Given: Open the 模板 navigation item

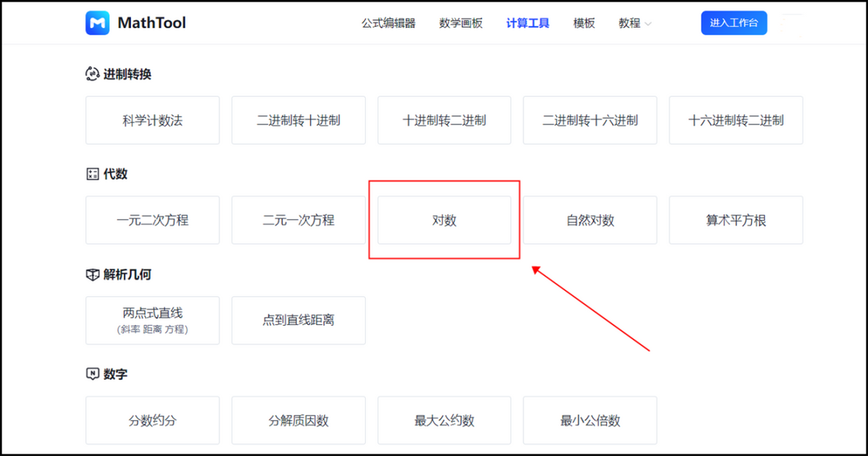Looking at the screenshot, I should pos(584,23).
